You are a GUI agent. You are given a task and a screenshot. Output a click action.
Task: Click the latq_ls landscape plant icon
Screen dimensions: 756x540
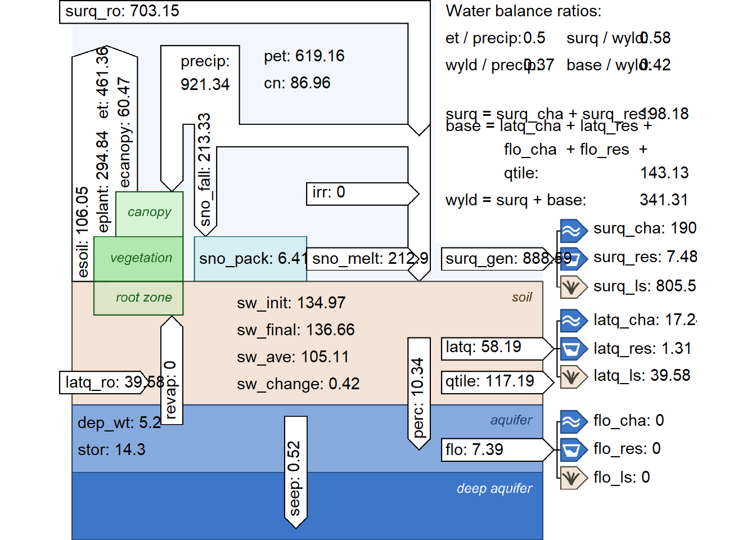click(x=573, y=376)
